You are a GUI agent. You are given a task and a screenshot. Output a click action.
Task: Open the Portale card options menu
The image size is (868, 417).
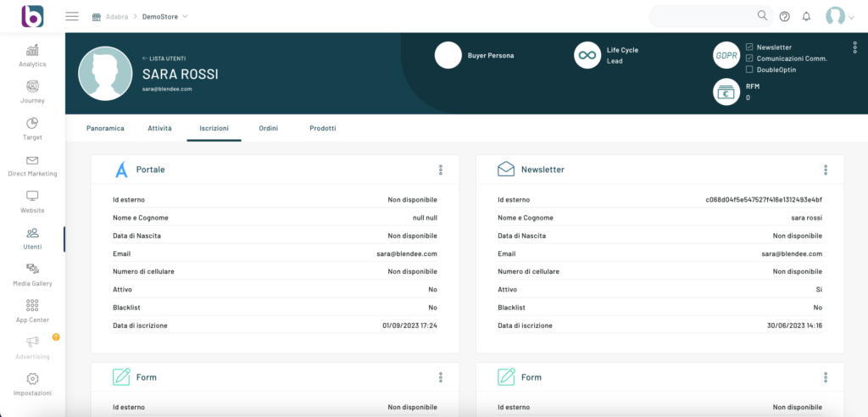441,170
